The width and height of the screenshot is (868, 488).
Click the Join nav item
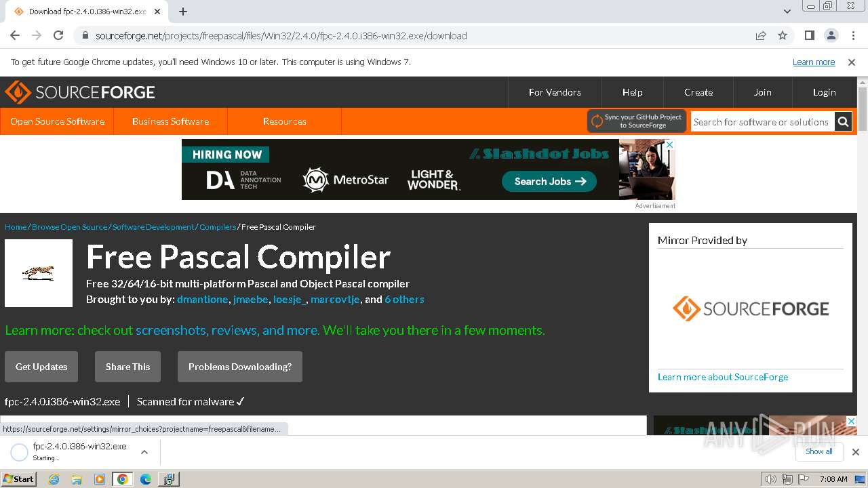(762, 92)
